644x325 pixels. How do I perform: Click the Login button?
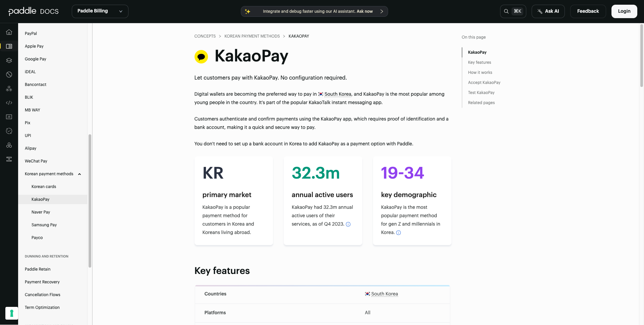coord(624,11)
